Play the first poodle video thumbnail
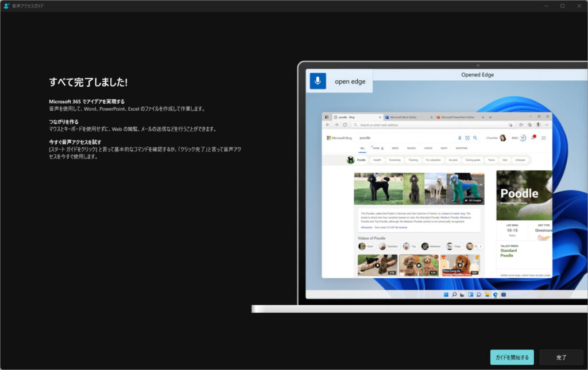 [377, 265]
